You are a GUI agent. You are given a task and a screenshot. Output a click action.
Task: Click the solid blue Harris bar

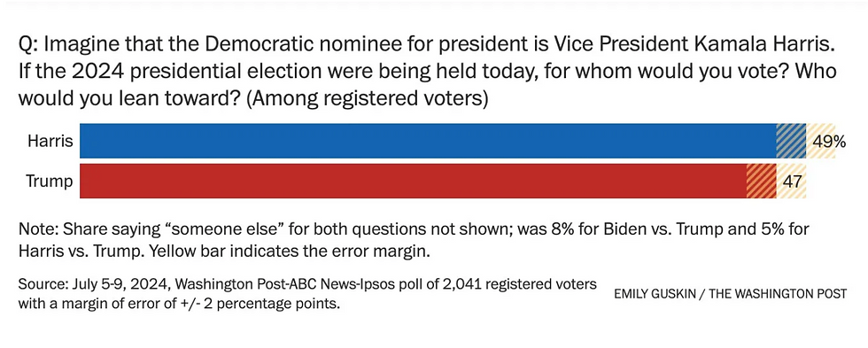(428, 141)
